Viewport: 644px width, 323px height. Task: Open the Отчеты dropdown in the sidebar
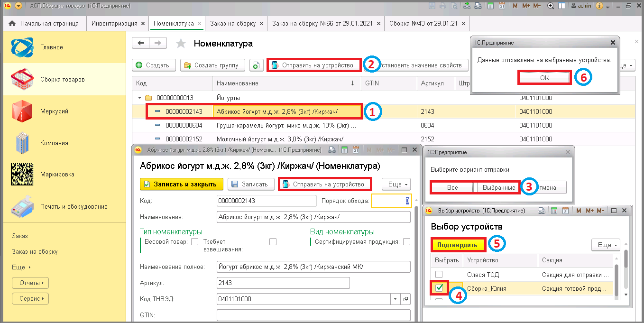[30, 283]
